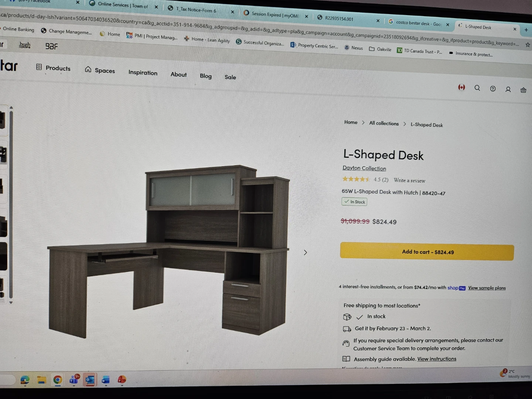532x399 pixels.
Task: Go to Home in the breadcrumb
Action: [x=351, y=122]
